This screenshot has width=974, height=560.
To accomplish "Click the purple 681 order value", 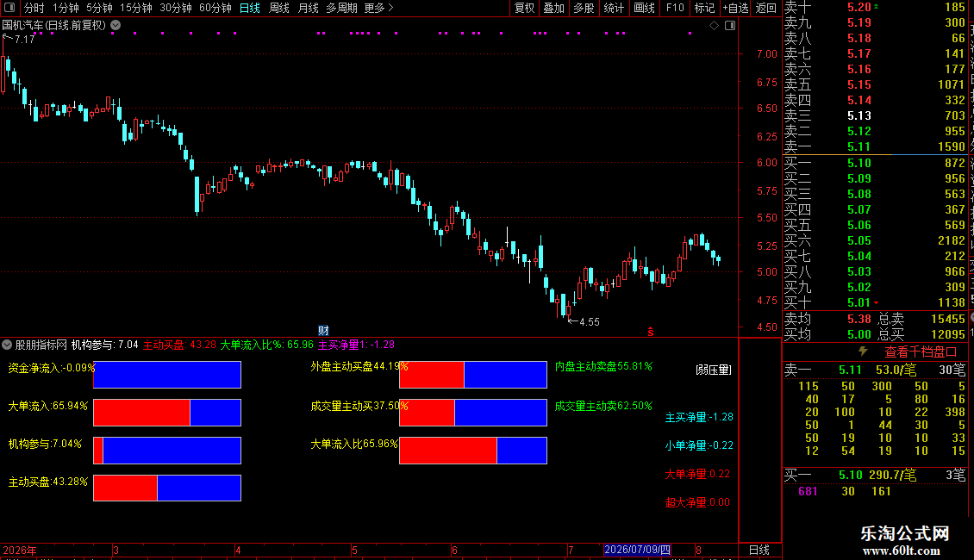I will point(808,492).
